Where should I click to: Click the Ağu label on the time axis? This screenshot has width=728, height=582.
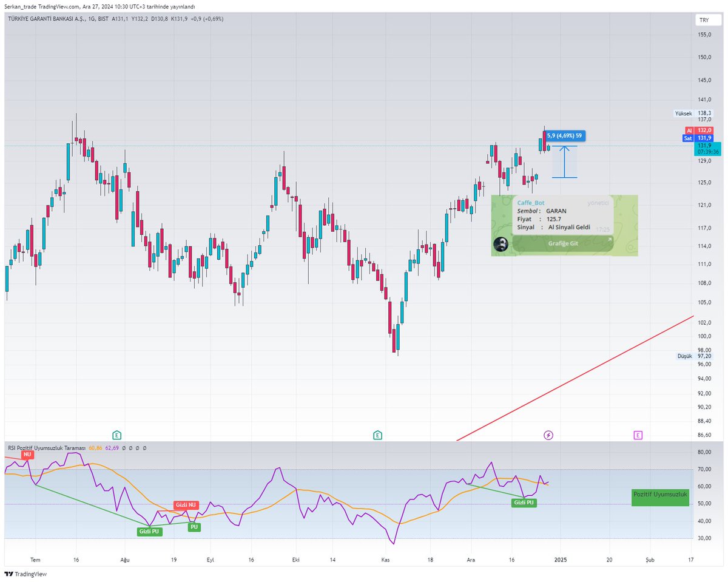(x=125, y=560)
